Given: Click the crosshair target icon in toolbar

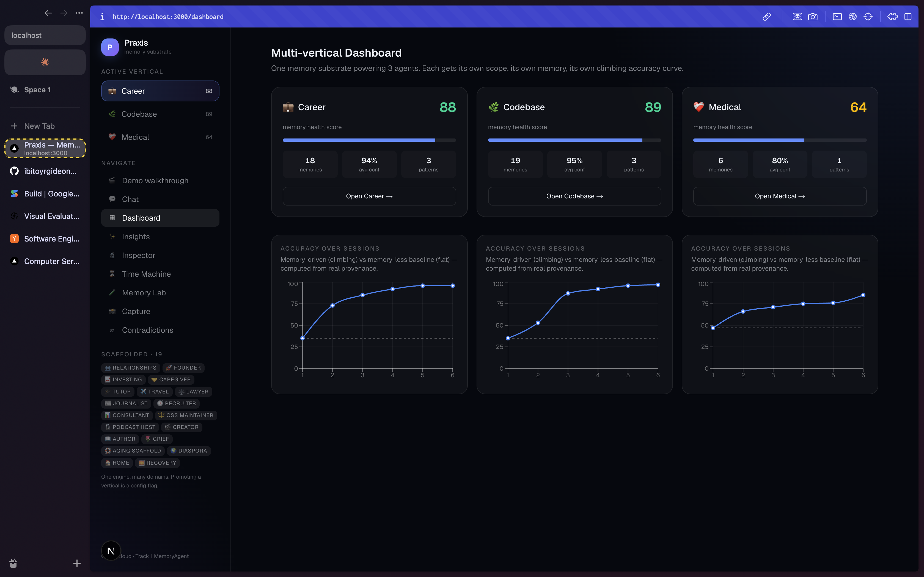Looking at the screenshot, I should [x=868, y=16].
